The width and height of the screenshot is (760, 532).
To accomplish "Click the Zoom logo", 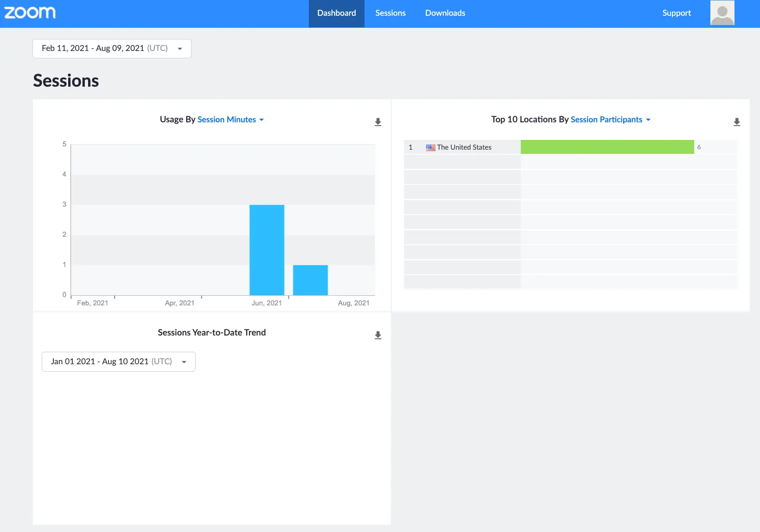I will click(30, 13).
